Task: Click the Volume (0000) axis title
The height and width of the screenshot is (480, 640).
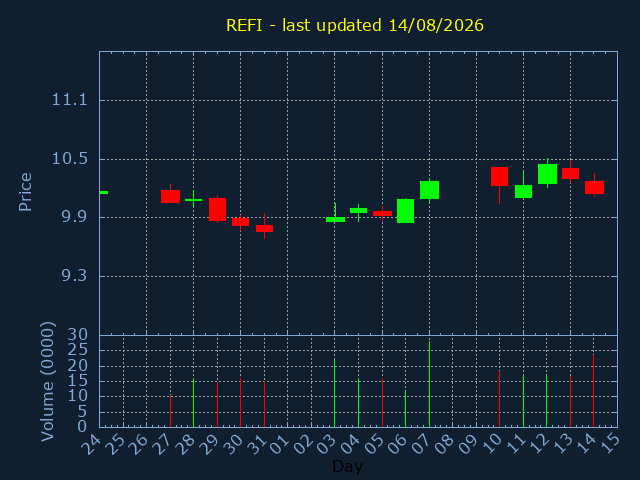Action: click(47, 382)
